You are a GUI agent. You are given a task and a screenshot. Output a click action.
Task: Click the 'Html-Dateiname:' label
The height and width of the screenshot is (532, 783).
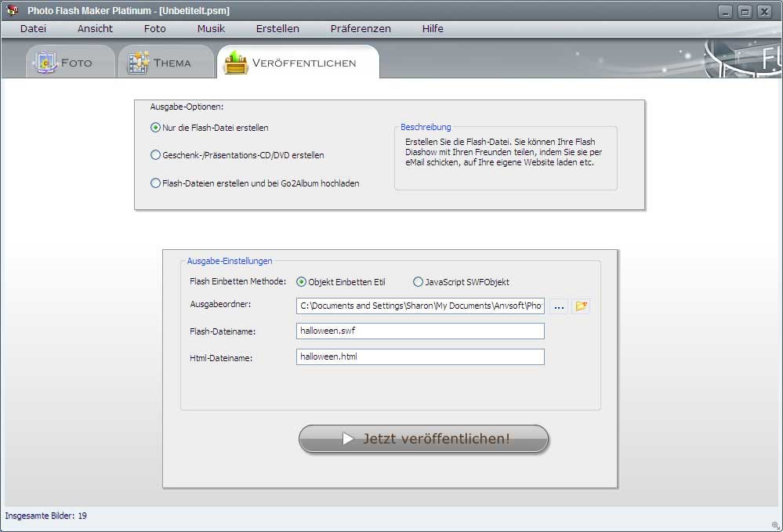[221, 358]
